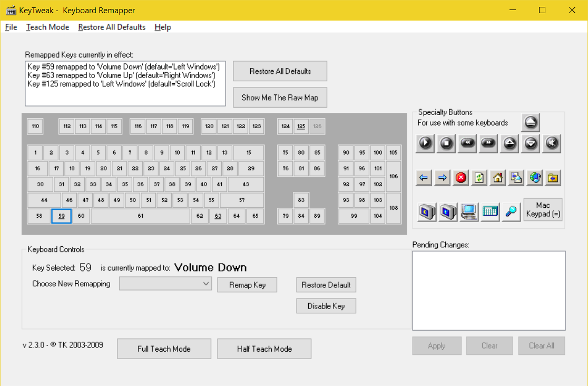
Task: Click the Favorites folder specialty button
Action: [553, 178]
